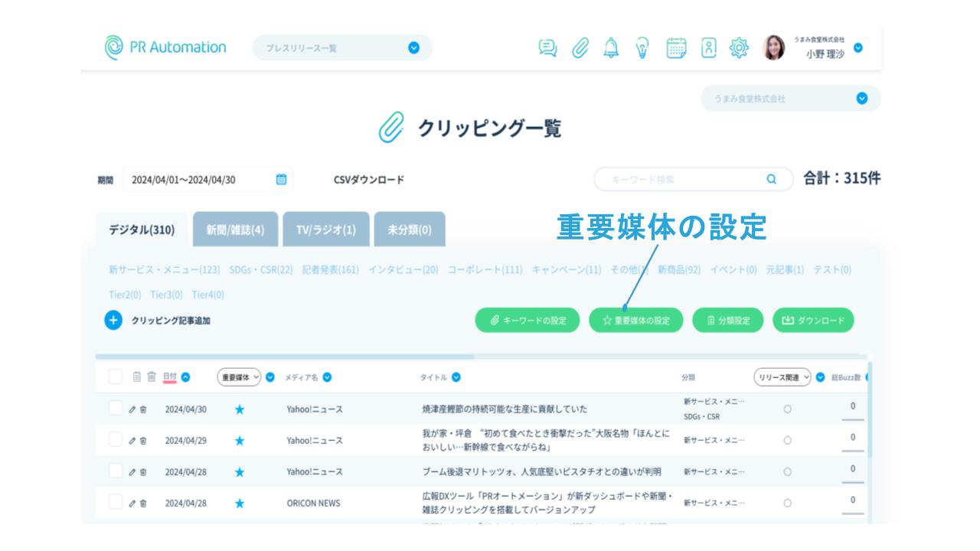Click the lightbulb ideas icon
Screen dimensions: 980x551
coord(642,47)
